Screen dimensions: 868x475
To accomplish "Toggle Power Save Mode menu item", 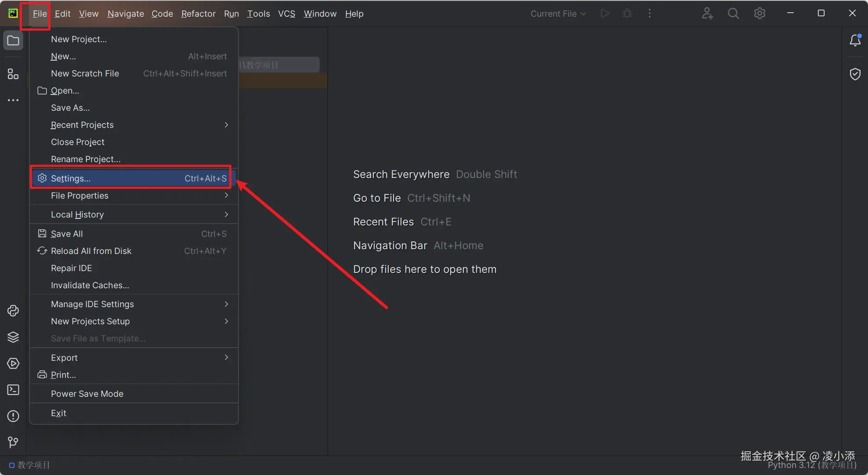I will [87, 394].
